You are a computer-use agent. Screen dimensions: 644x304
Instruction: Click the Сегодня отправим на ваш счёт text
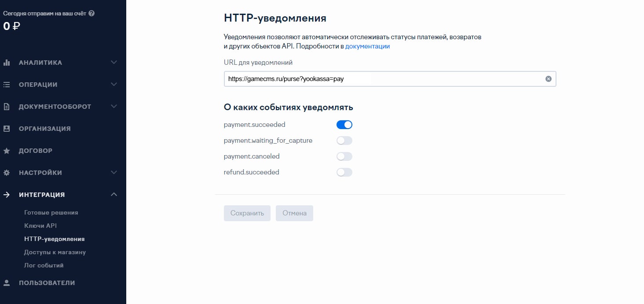(x=44, y=13)
